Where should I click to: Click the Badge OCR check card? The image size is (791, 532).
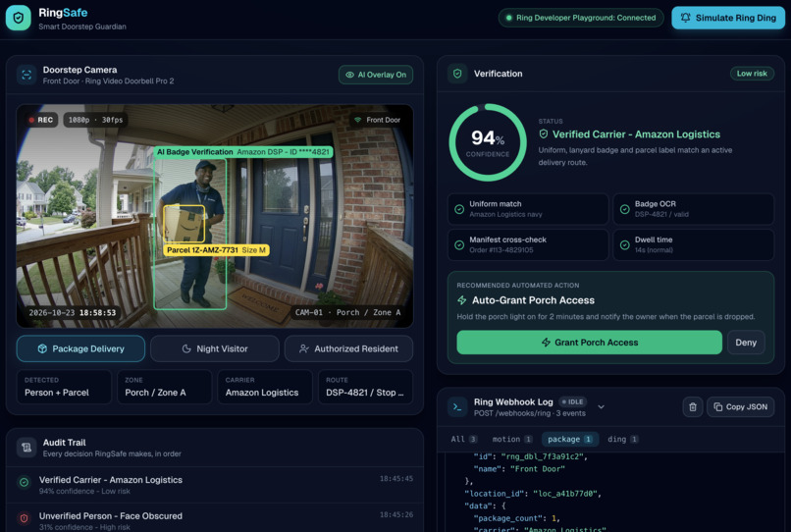[x=693, y=209]
